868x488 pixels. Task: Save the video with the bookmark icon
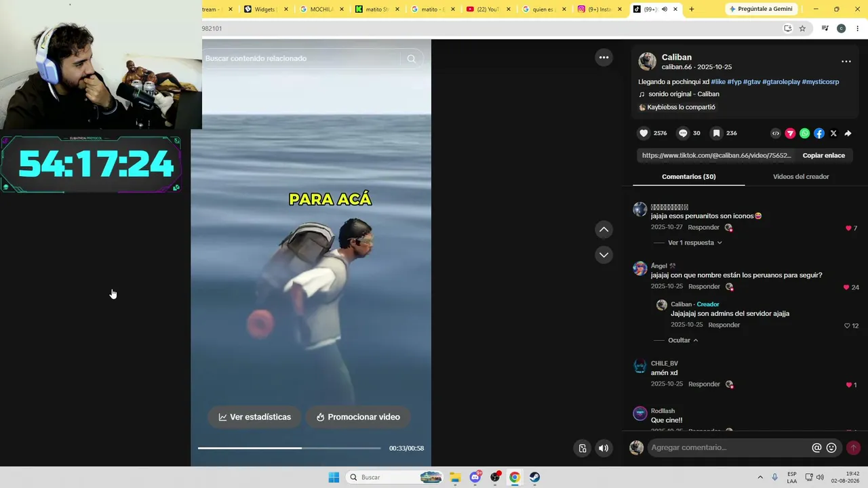click(716, 134)
